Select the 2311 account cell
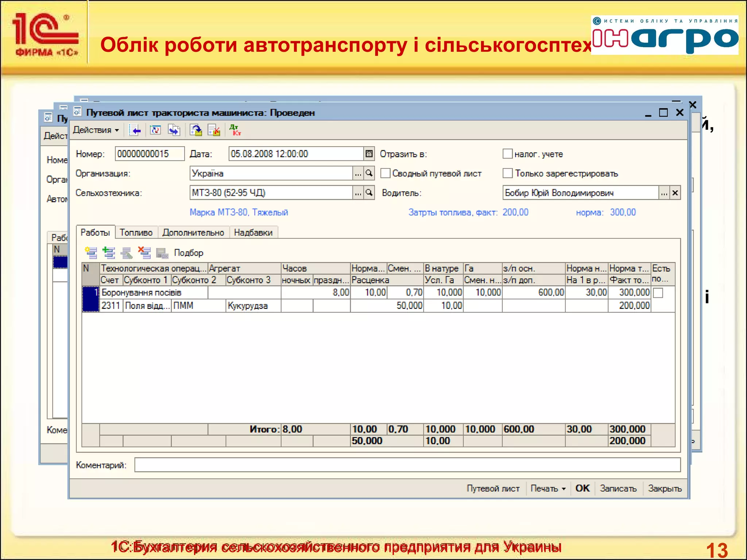 (111, 306)
